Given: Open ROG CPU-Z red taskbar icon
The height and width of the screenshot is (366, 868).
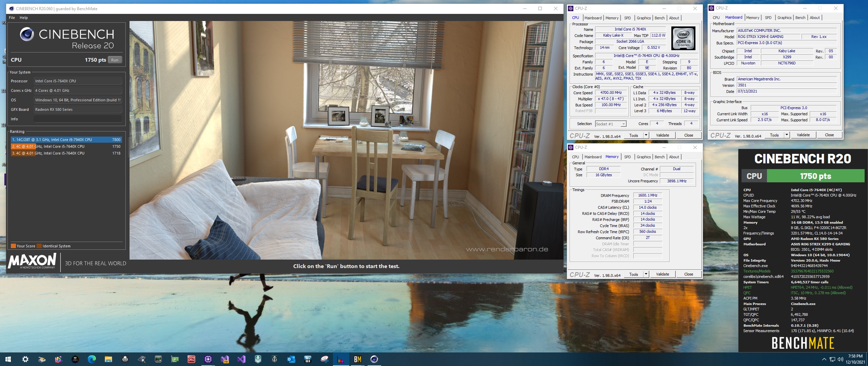Looking at the screenshot, I should tap(191, 359).
